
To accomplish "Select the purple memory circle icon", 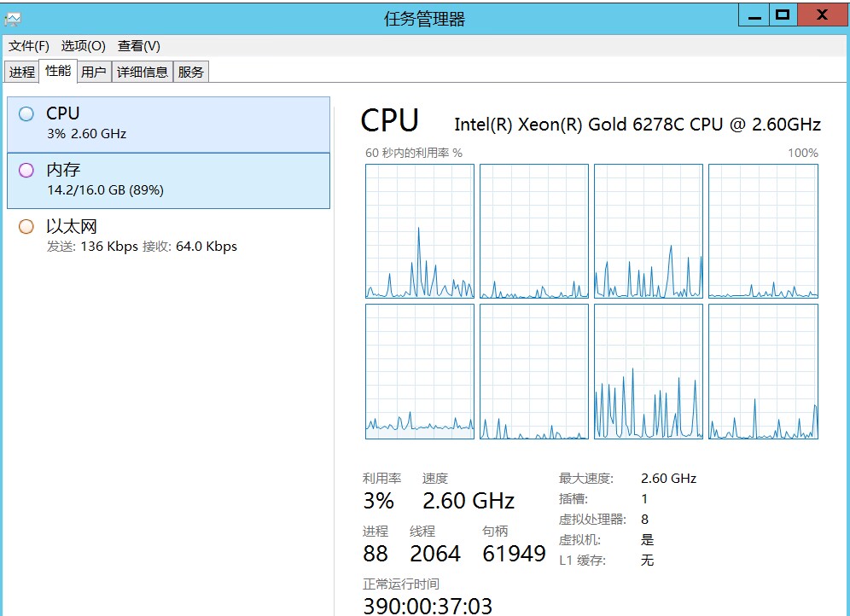I will (x=26, y=171).
